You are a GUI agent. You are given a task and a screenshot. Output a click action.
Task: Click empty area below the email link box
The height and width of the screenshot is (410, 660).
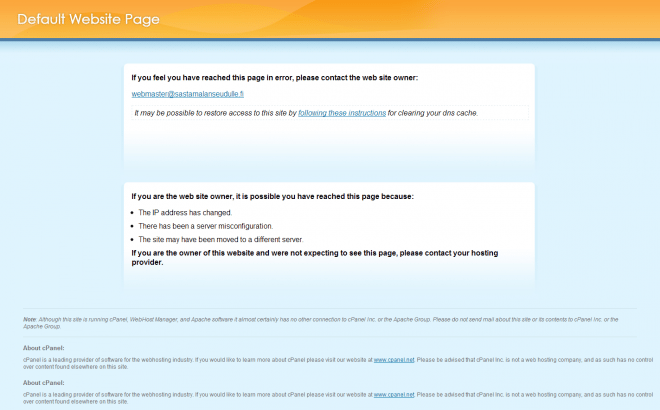328,145
